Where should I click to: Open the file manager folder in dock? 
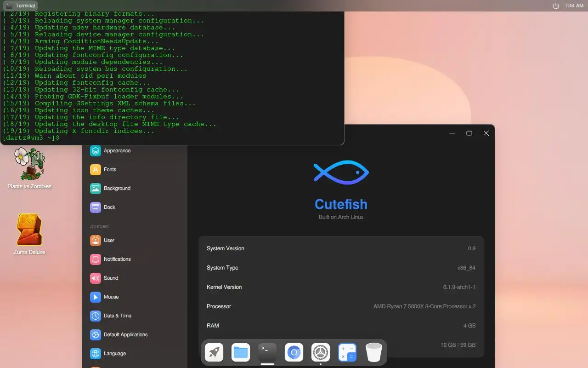click(241, 352)
